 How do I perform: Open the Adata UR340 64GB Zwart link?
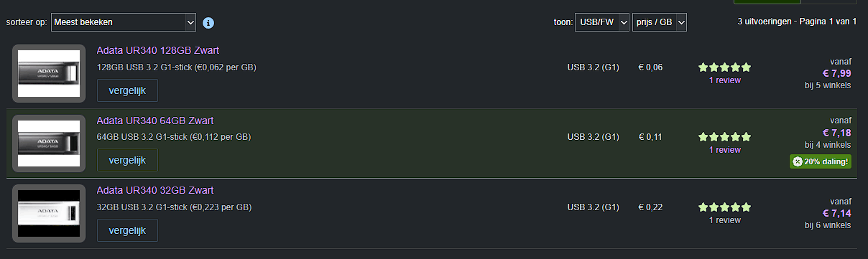(x=155, y=120)
